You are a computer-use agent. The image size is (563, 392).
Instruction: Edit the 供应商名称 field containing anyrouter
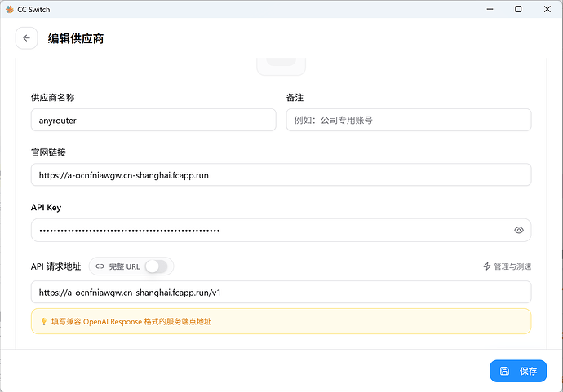(153, 120)
